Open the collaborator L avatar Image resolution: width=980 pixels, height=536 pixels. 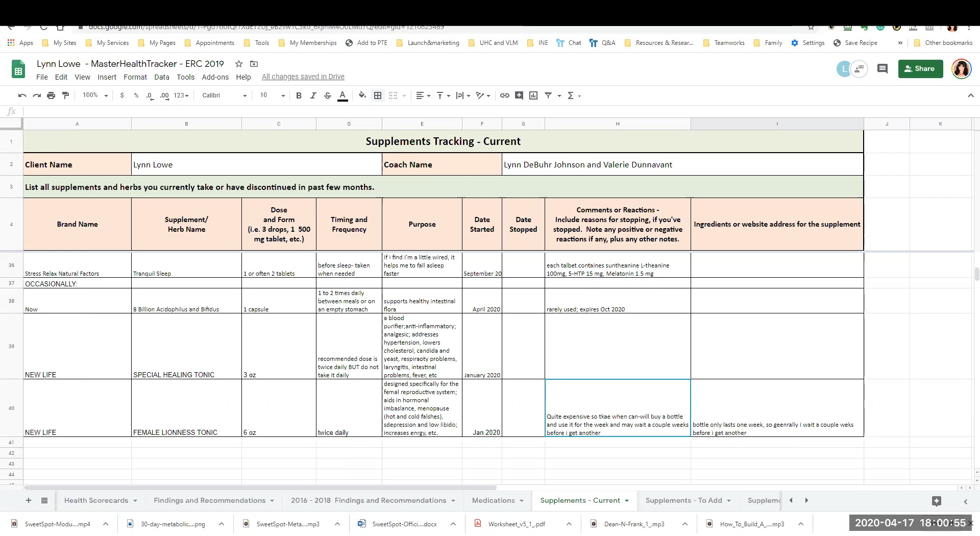coord(844,69)
